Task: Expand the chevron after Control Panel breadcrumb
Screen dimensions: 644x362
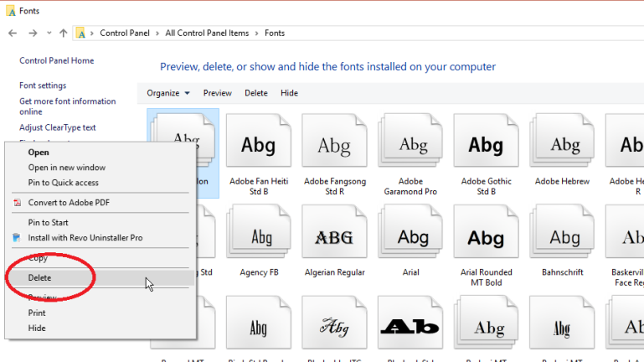Action: pos(157,34)
